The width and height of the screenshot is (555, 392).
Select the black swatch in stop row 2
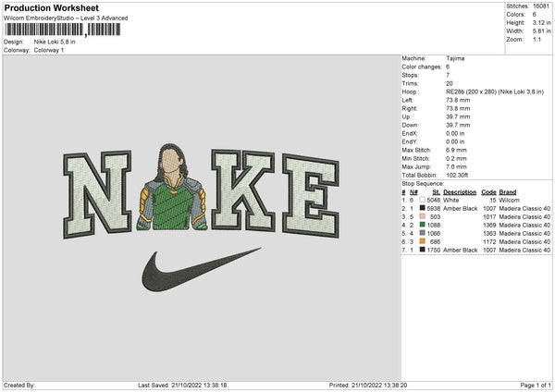pyautogui.click(x=423, y=208)
